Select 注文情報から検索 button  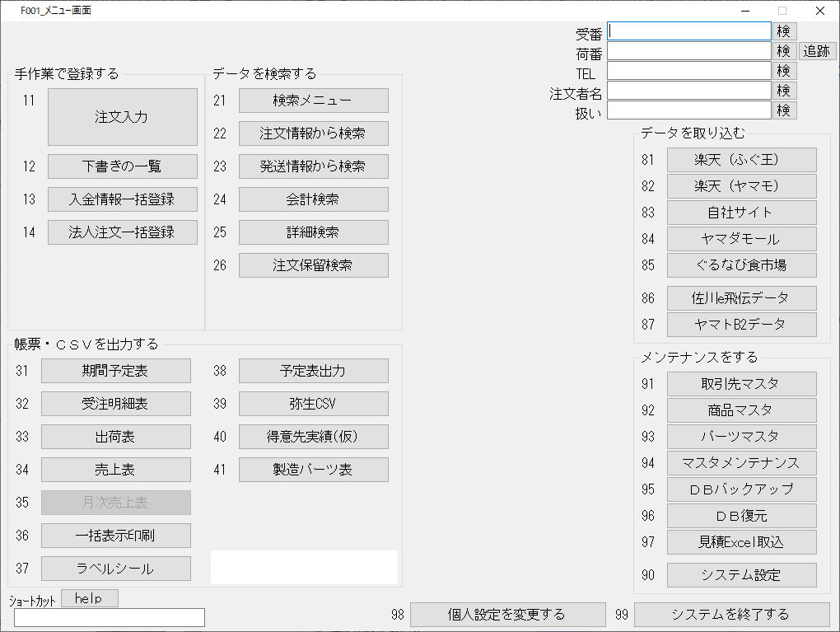[313, 133]
